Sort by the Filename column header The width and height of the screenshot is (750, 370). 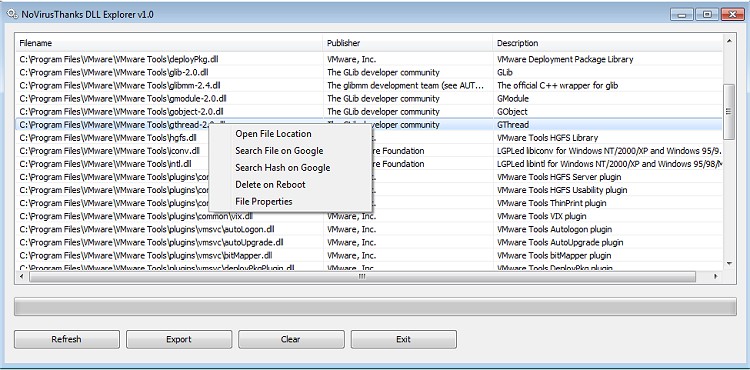(x=169, y=43)
